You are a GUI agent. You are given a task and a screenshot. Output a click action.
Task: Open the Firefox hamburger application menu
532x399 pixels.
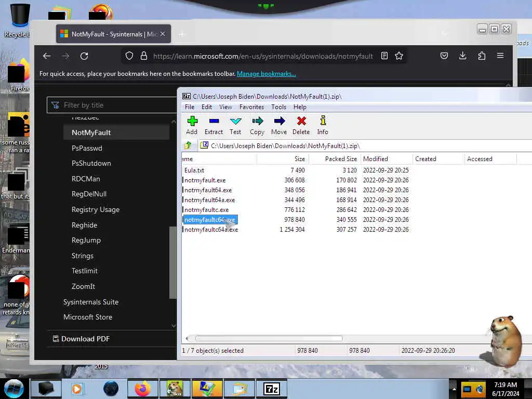click(500, 55)
